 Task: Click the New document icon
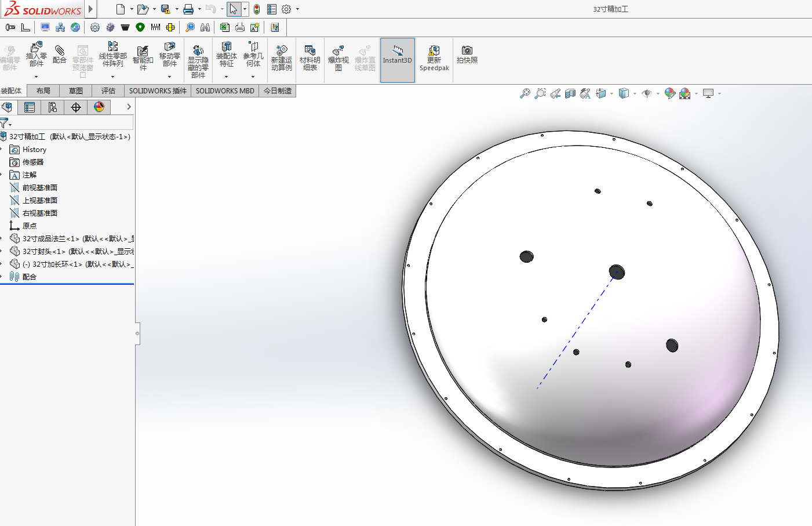point(121,9)
